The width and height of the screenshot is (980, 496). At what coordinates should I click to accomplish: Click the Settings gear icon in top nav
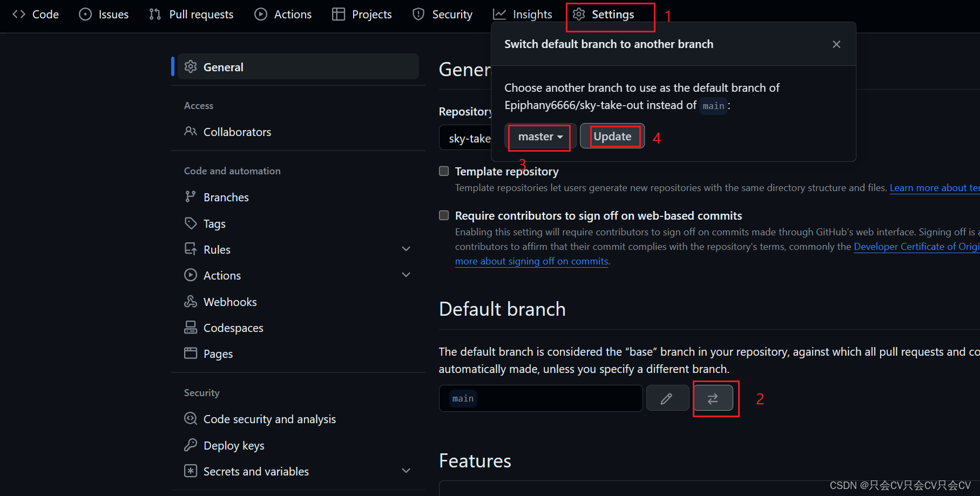(x=579, y=15)
